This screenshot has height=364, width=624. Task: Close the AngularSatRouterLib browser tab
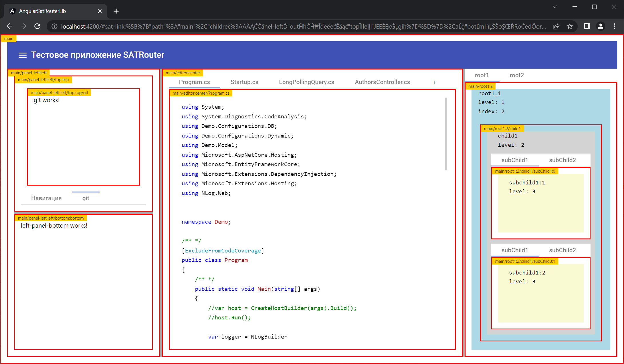point(100,11)
